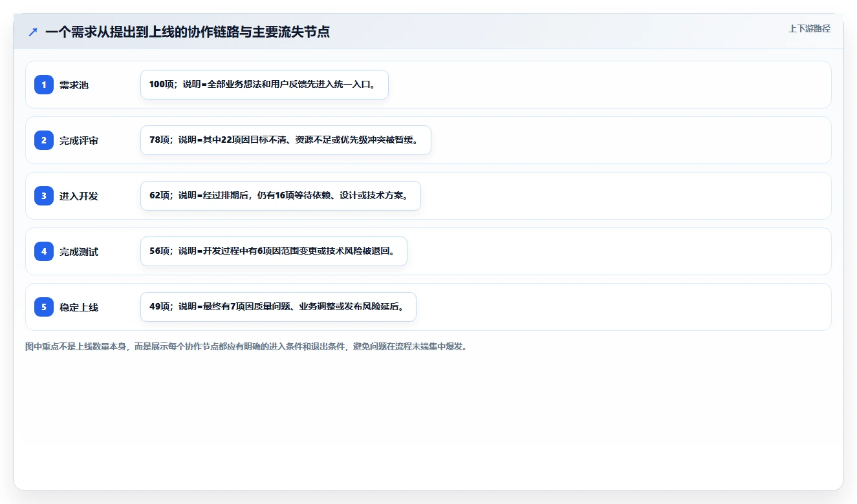Click the 56项 description box

274,251
